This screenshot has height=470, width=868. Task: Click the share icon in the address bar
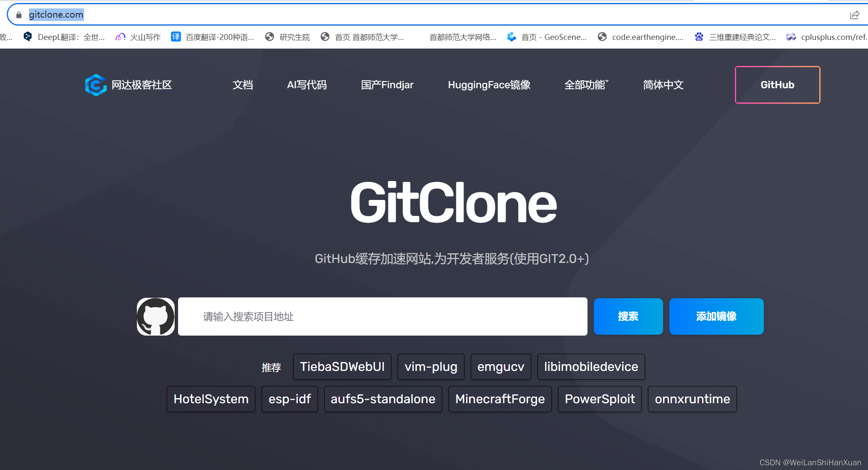tap(855, 14)
